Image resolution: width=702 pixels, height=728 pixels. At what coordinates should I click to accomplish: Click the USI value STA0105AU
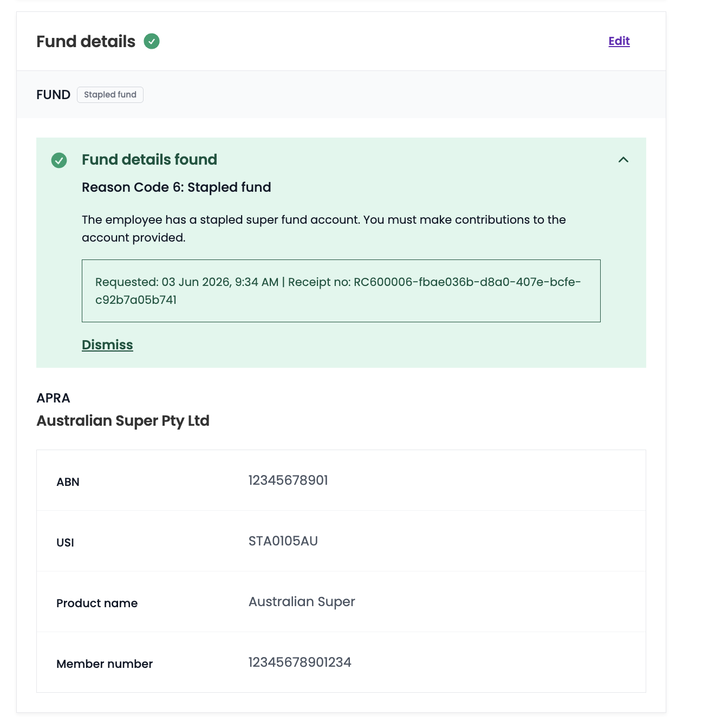pos(283,541)
